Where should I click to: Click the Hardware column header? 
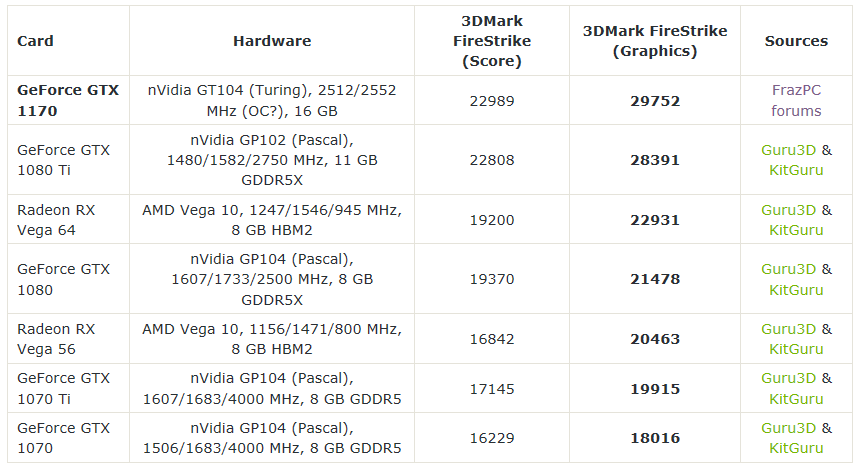pos(272,41)
